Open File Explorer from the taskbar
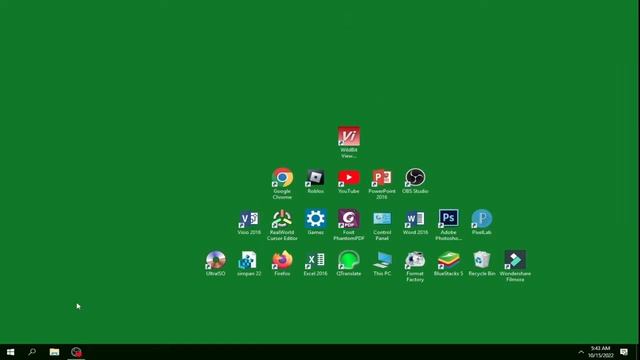 coord(54,352)
